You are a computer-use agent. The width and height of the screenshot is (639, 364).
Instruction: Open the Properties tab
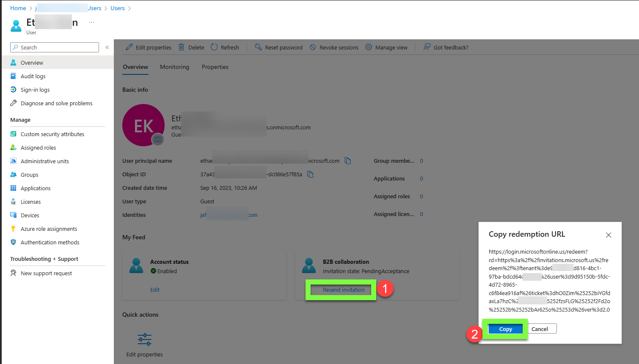click(215, 67)
